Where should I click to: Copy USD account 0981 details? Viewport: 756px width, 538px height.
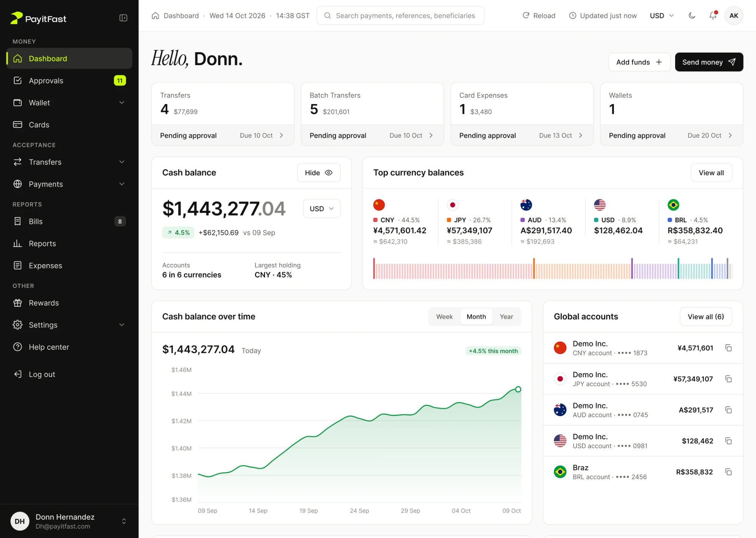(728, 441)
